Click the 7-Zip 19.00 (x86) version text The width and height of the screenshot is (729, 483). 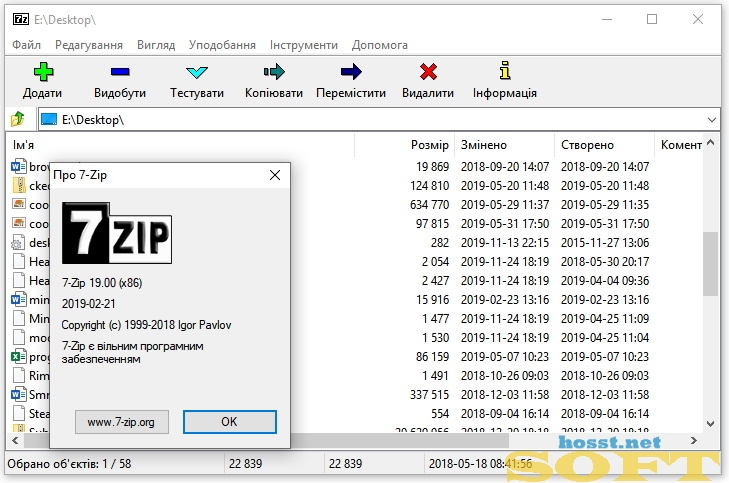(x=102, y=283)
